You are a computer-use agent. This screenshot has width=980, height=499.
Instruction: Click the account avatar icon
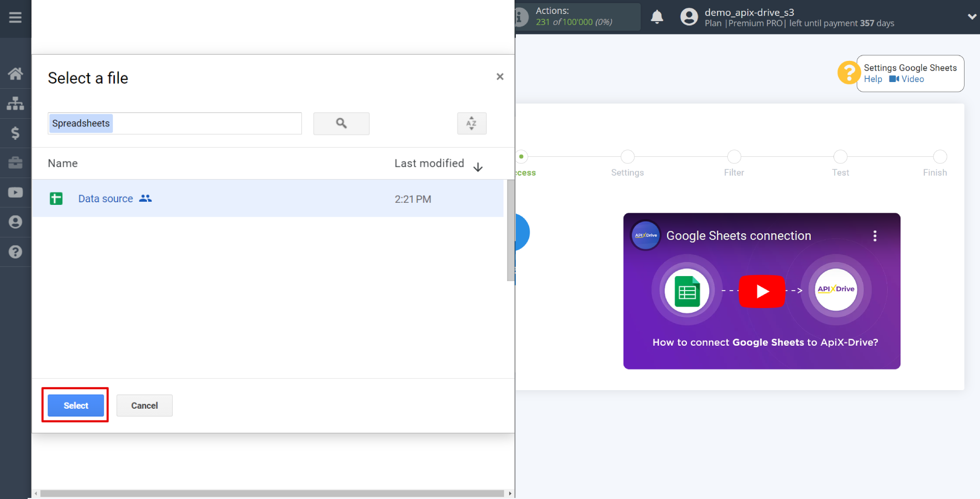(689, 17)
